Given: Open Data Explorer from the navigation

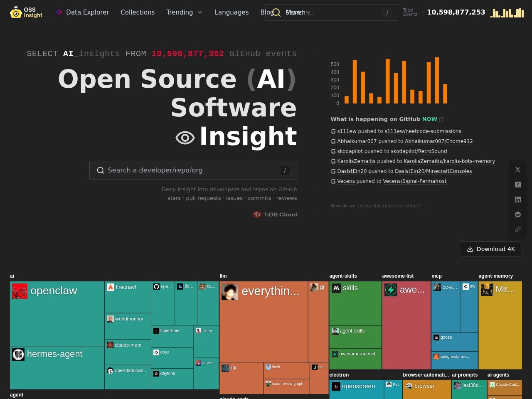Looking at the screenshot, I should [82, 12].
